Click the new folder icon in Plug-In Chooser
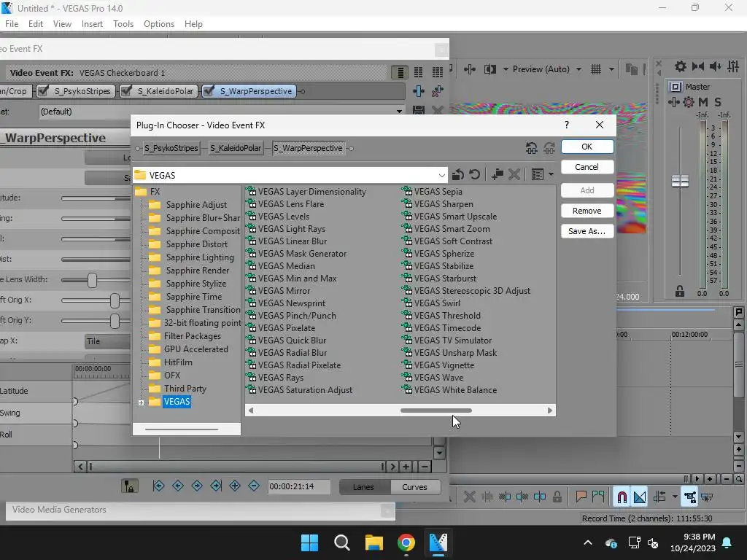This screenshot has height=560, width=747. click(x=498, y=175)
